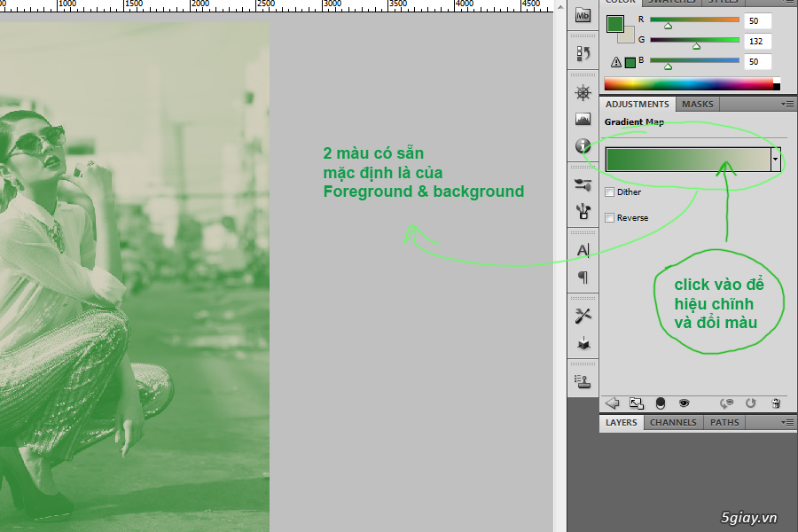Switch to the Masks tab
The height and width of the screenshot is (532, 798).
pyautogui.click(x=697, y=105)
